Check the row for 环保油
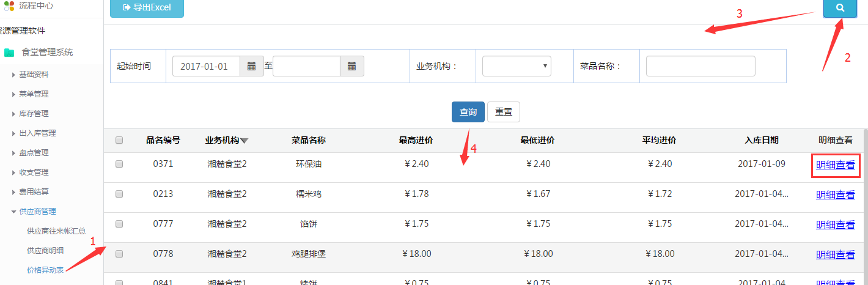Screen dimensions: 868x285 tap(119, 164)
